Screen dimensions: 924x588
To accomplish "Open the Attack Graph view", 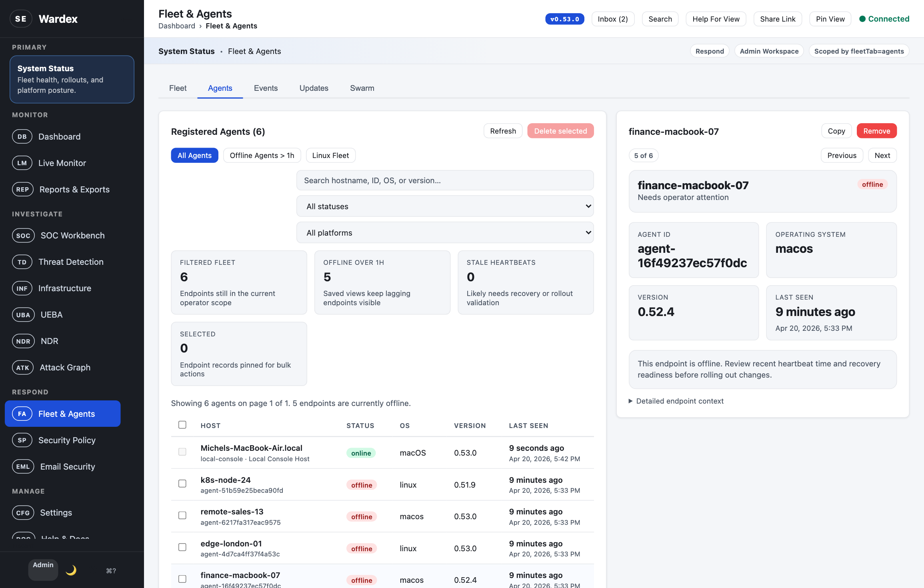I will [65, 367].
